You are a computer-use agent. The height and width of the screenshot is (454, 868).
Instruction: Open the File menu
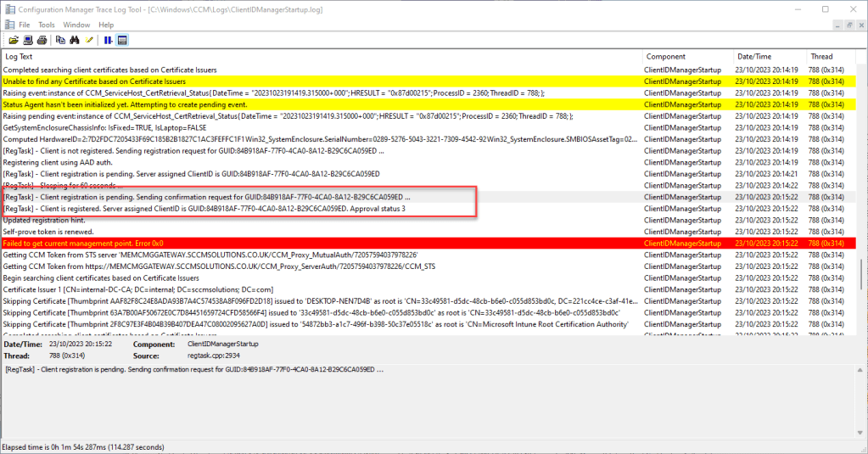(24, 25)
